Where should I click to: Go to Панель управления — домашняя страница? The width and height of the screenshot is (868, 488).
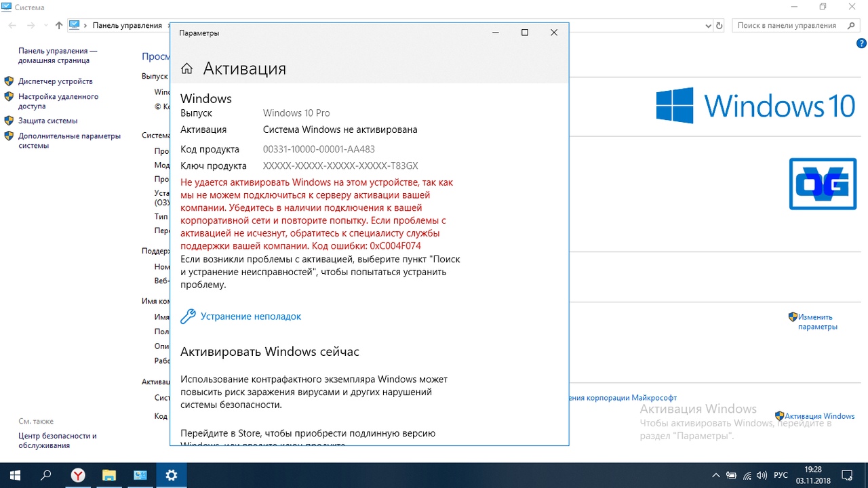coord(58,56)
